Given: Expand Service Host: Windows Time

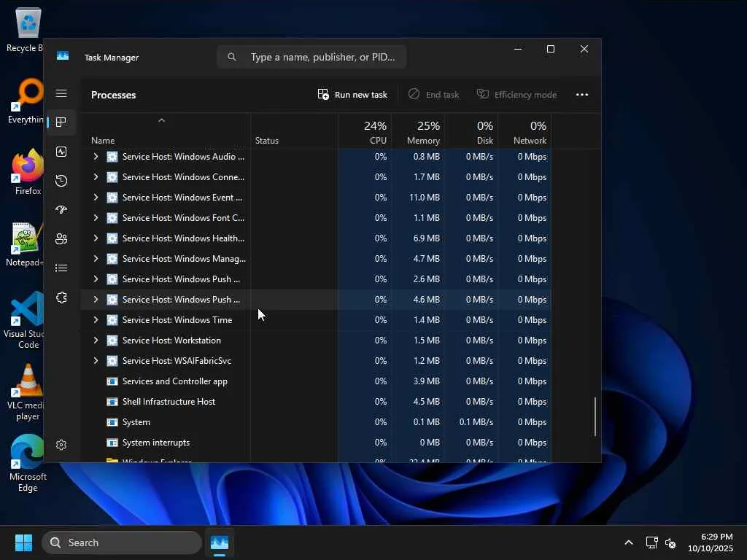Looking at the screenshot, I should [96, 320].
